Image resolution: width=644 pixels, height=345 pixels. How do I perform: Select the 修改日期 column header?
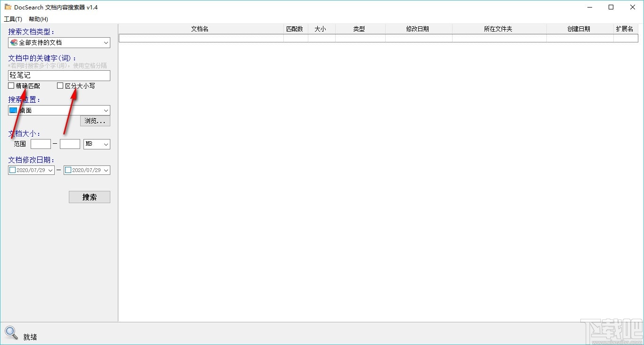[x=418, y=29]
